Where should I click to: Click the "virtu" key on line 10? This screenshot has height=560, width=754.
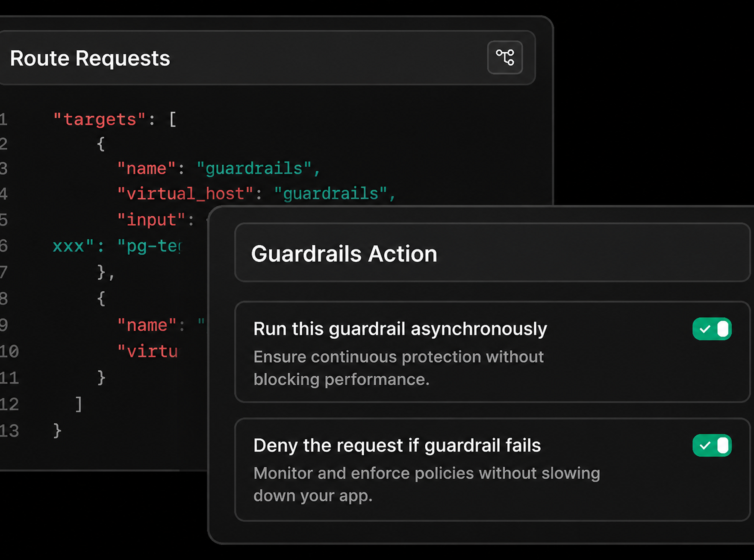[x=147, y=352]
